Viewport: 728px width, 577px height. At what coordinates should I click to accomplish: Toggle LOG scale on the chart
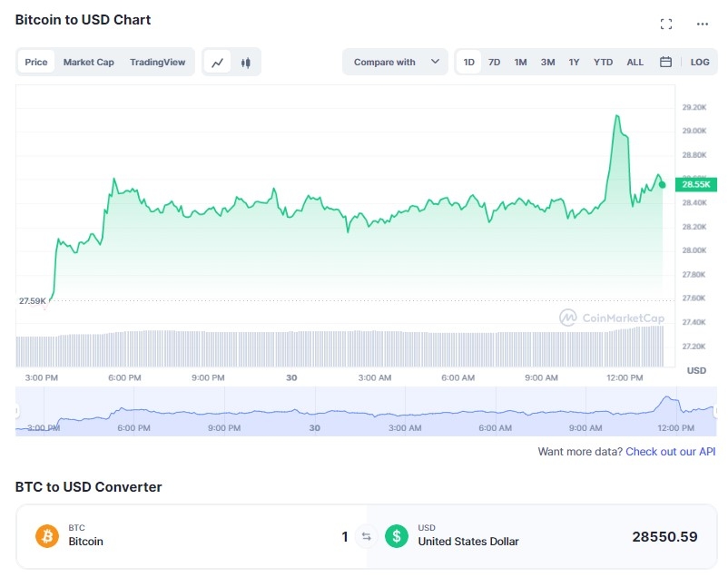(x=699, y=62)
